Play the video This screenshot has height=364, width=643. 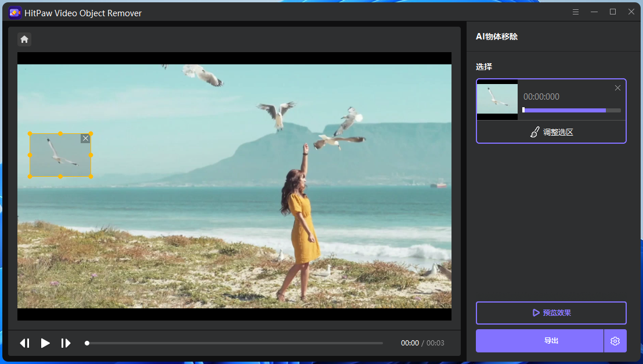click(x=45, y=343)
